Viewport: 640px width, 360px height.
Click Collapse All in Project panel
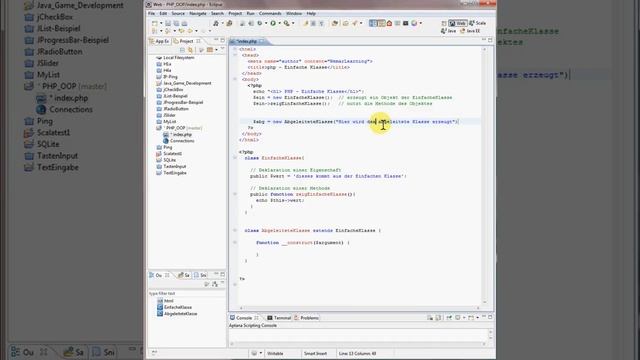coord(182,50)
